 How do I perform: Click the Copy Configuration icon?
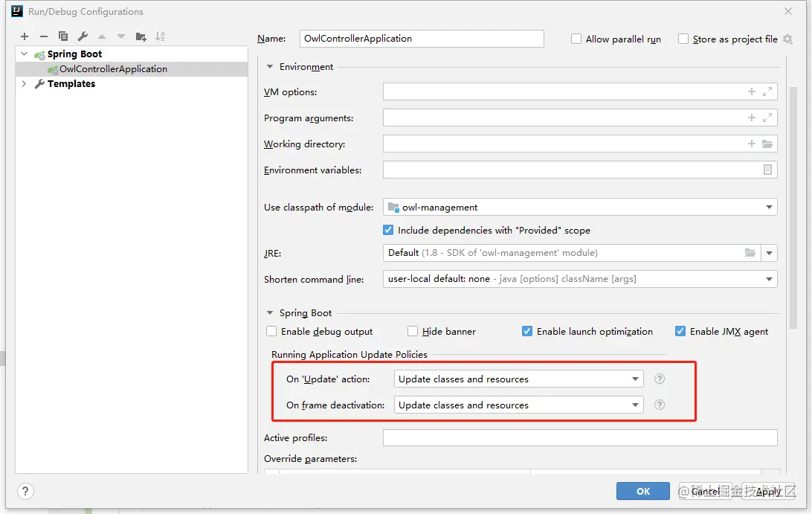click(x=63, y=36)
